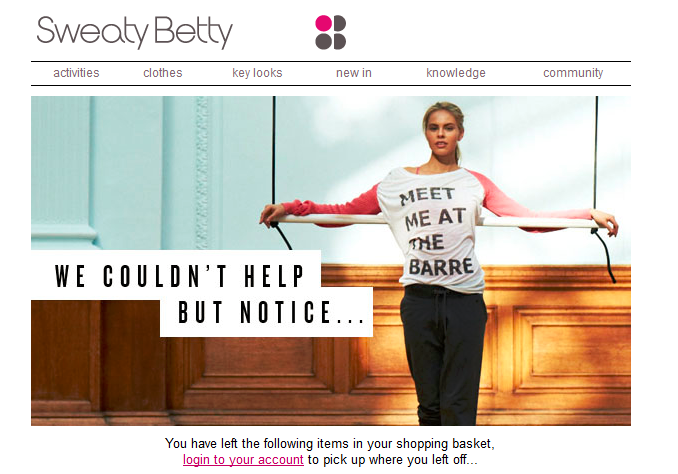Click the Sweaty Betty wordmark logo

coord(134,32)
